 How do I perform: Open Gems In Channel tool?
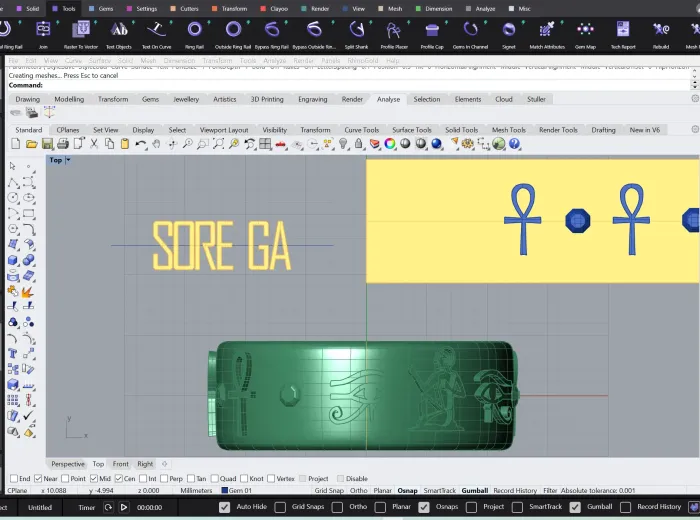coord(470,34)
